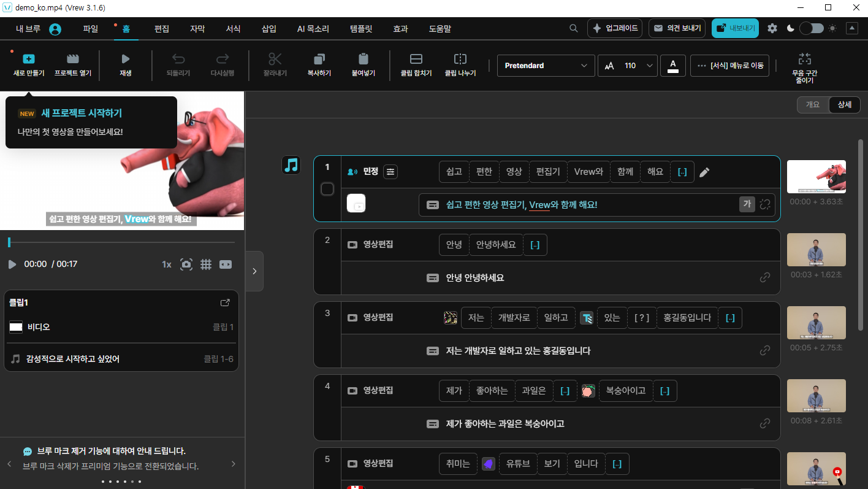Click the link icon in clip 3 subtitle row
This screenshot has height=489, width=868.
tap(765, 350)
